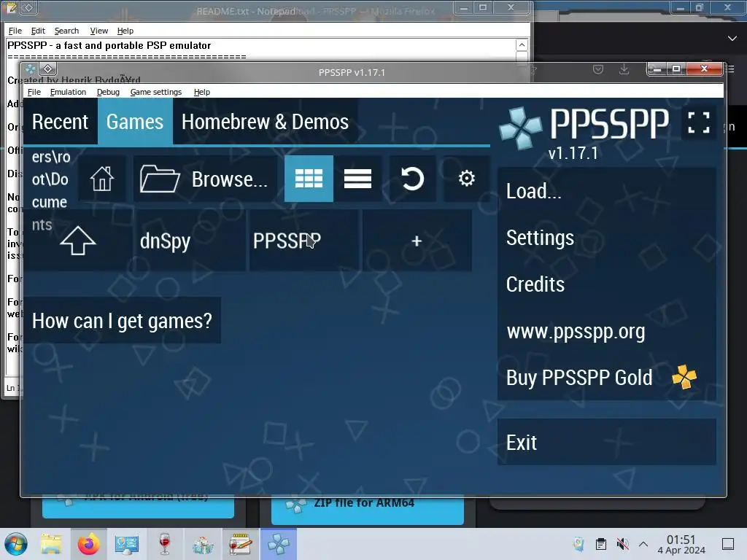747x560 pixels.
Task: Click Load... in PPSSPP sidebar
Action: [x=606, y=191]
